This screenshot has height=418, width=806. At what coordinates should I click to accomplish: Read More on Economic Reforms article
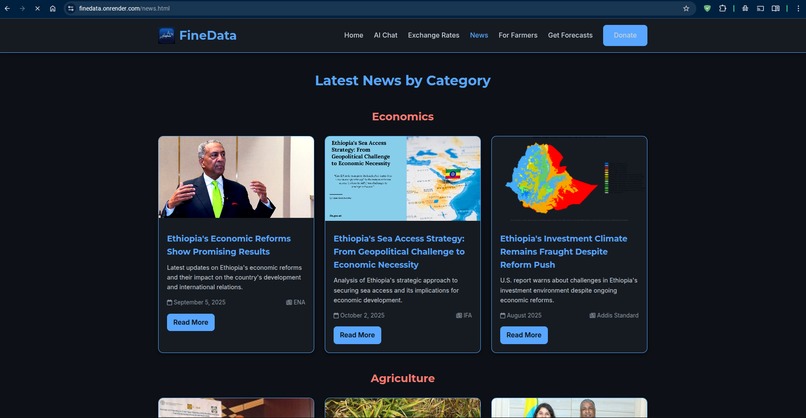click(191, 322)
